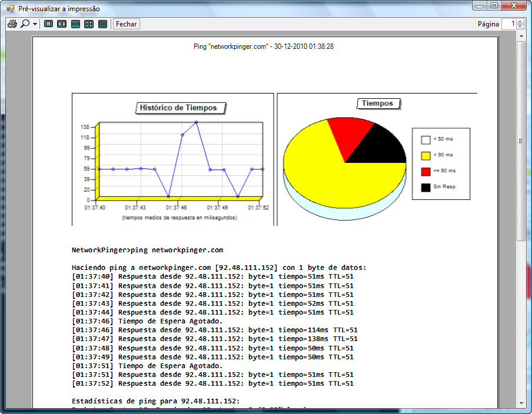Open the window system menu icon
532x414 pixels.
[11, 9]
